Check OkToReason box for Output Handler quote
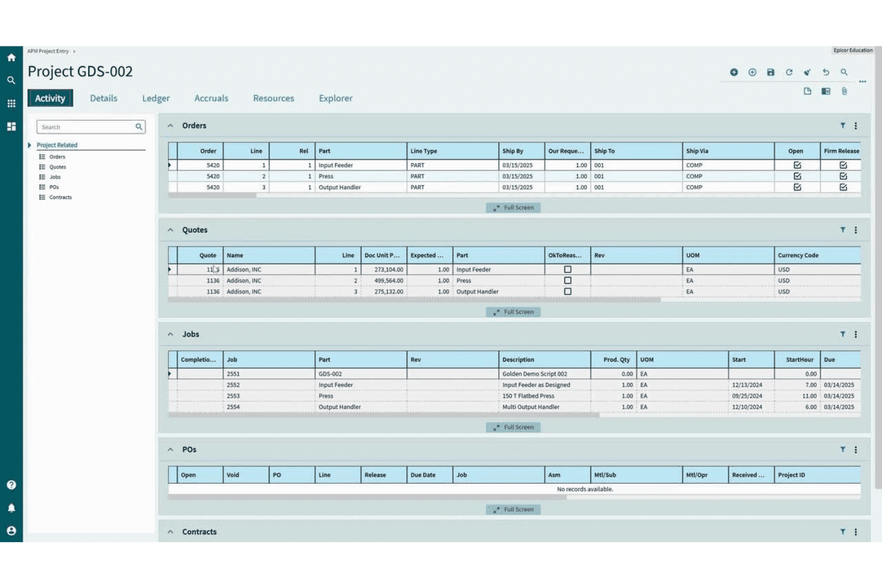The width and height of the screenshot is (882, 588). click(568, 291)
